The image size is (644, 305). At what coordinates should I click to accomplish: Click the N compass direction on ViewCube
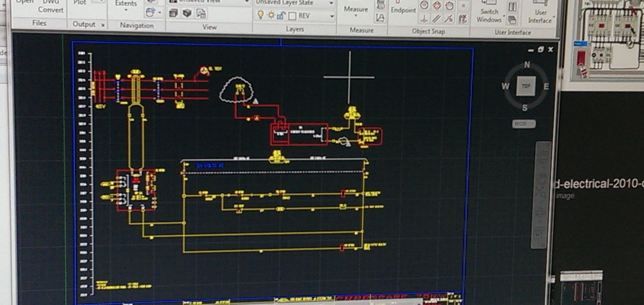click(527, 64)
